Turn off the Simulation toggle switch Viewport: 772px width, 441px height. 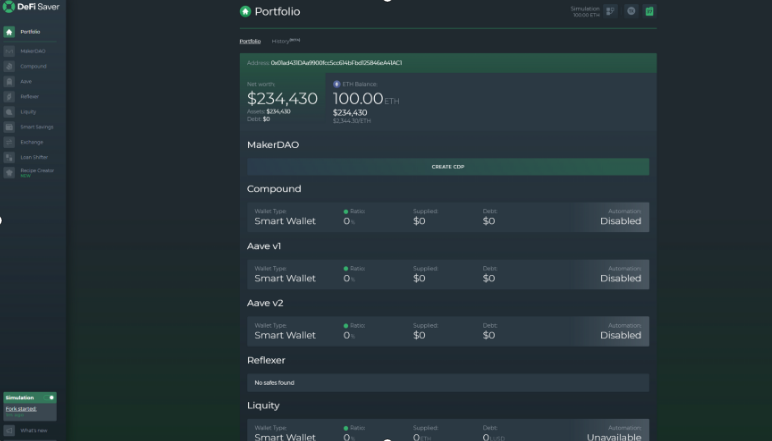(49, 398)
